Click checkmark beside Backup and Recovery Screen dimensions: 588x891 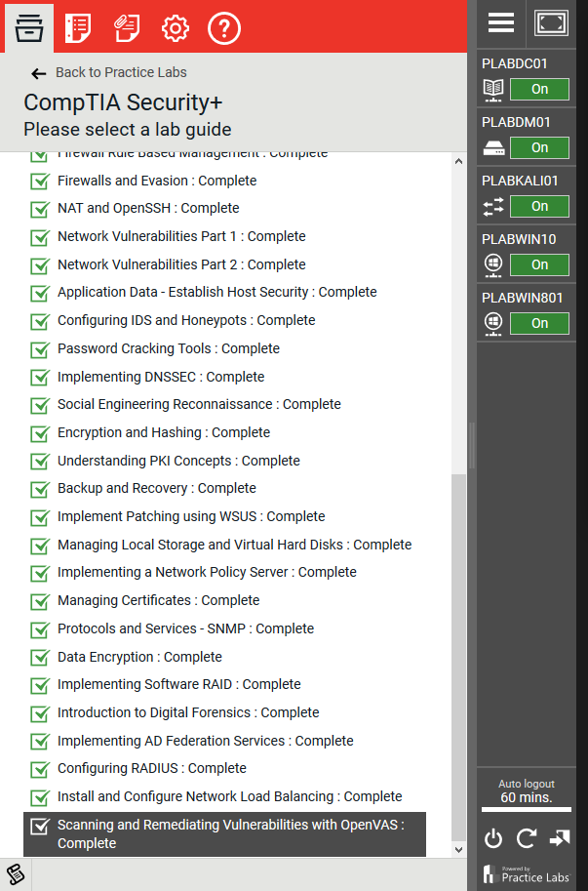click(x=40, y=489)
